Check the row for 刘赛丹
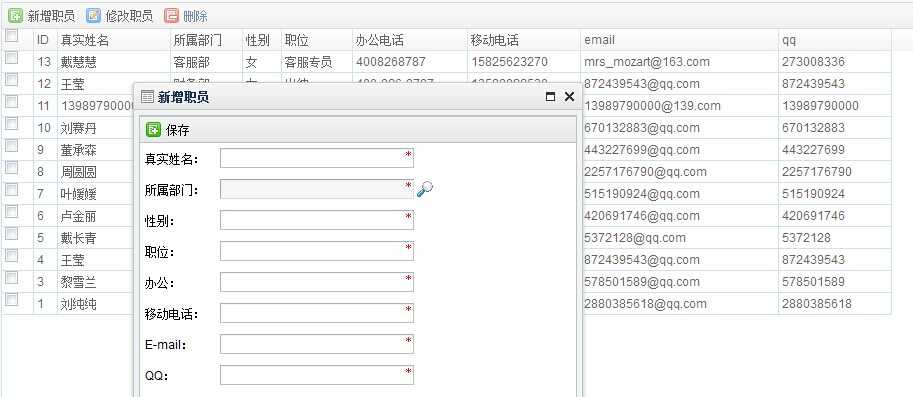The image size is (913, 397). coord(12,124)
